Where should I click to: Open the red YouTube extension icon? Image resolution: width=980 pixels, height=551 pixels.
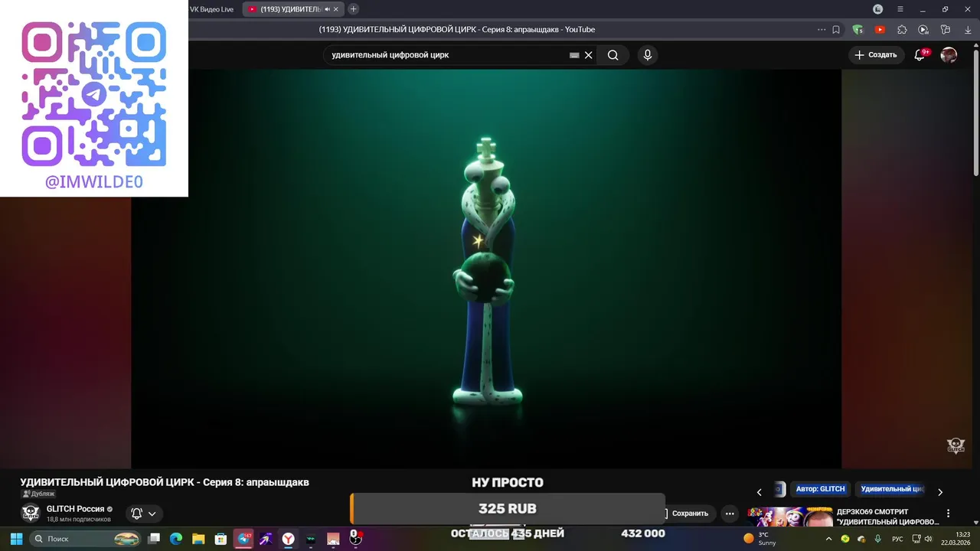click(880, 30)
